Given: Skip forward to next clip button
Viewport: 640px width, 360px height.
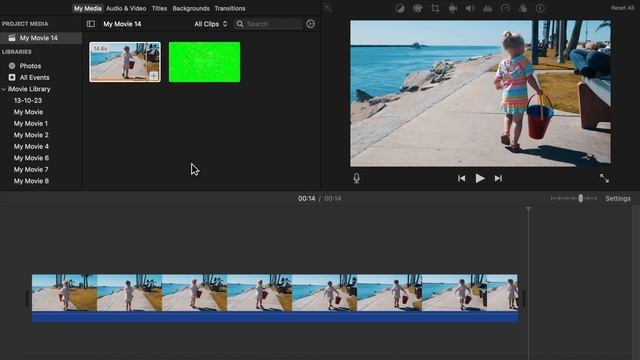Looking at the screenshot, I should (498, 178).
